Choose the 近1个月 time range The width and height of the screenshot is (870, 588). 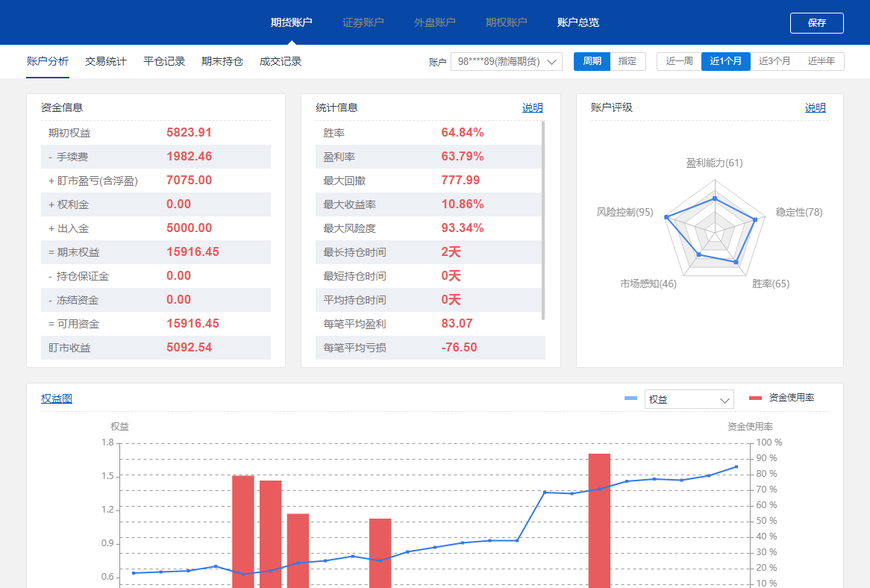(726, 61)
